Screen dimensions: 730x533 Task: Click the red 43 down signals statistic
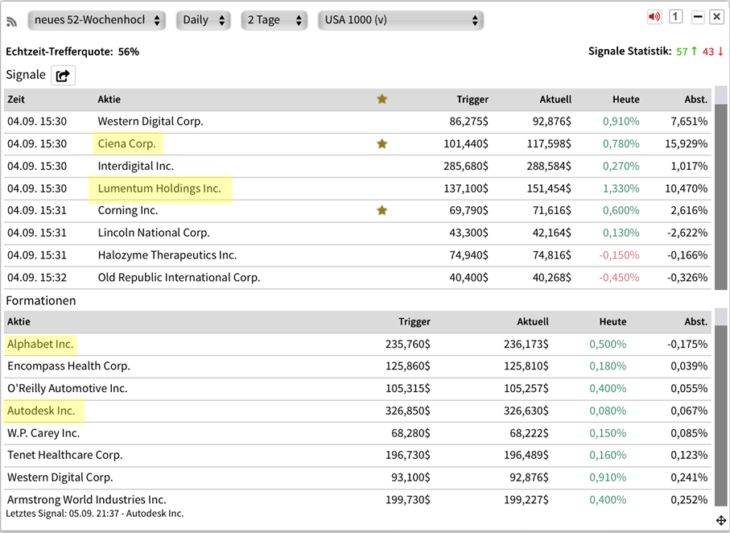[713, 51]
